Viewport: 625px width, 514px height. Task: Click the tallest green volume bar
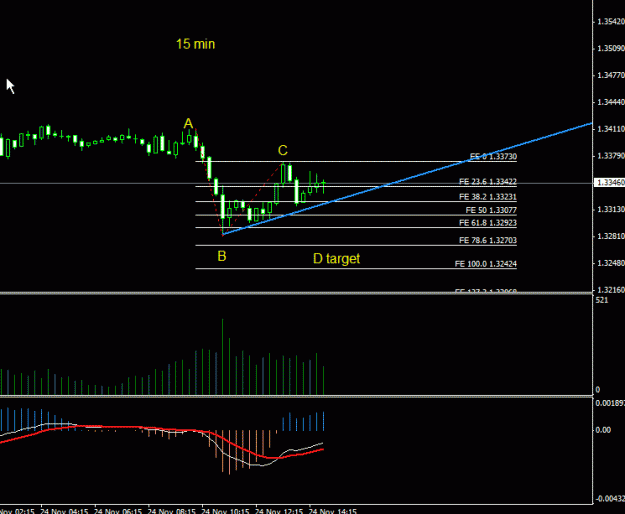(x=222, y=357)
